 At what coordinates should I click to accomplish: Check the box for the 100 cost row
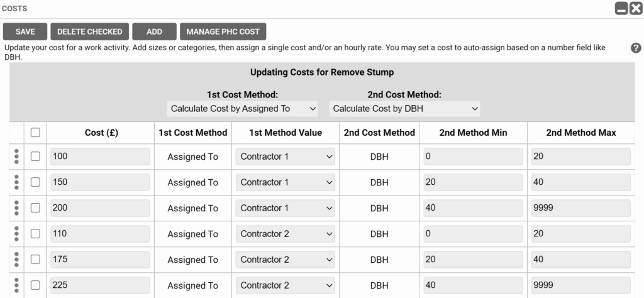35,157
